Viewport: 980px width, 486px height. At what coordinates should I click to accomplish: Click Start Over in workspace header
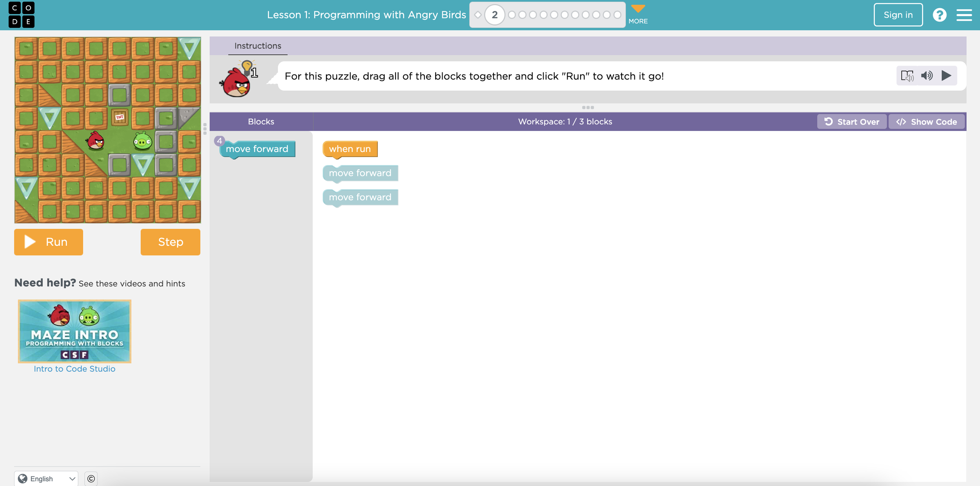coord(851,122)
